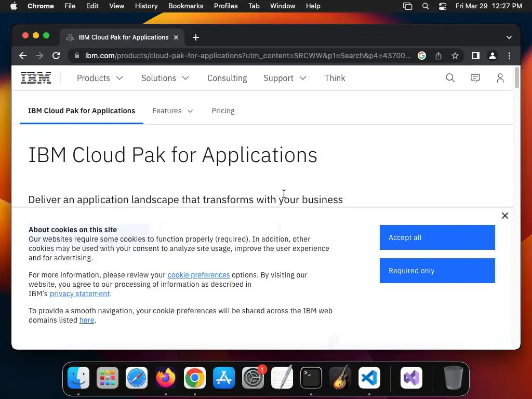Open the Consulting link

pos(227,78)
